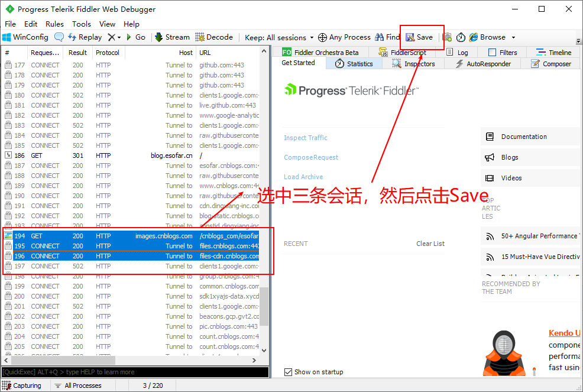The width and height of the screenshot is (583, 392).
Task: Expand the Remove X dropdown arrow
Action: click(119, 38)
